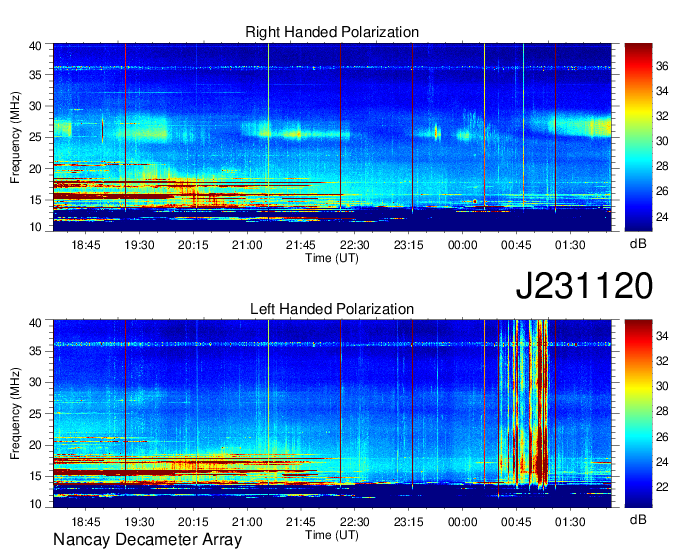Select 22:30 tick under the Right Handed plot

(x=354, y=245)
